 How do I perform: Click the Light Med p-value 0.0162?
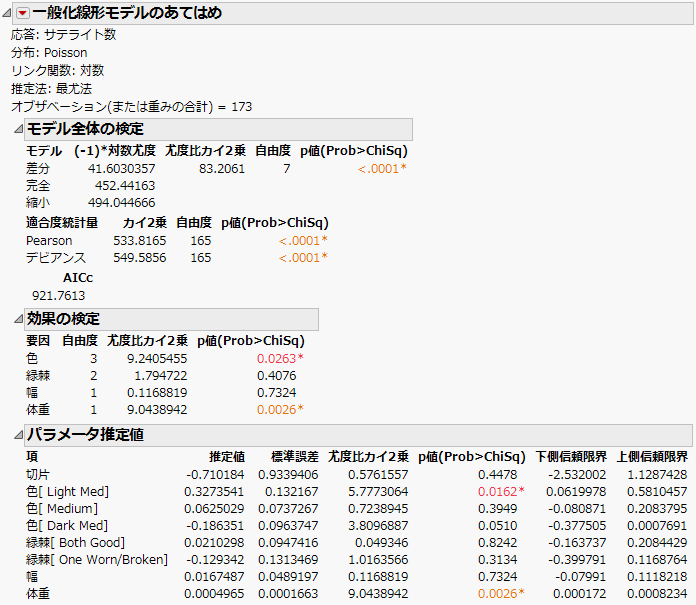coord(501,492)
